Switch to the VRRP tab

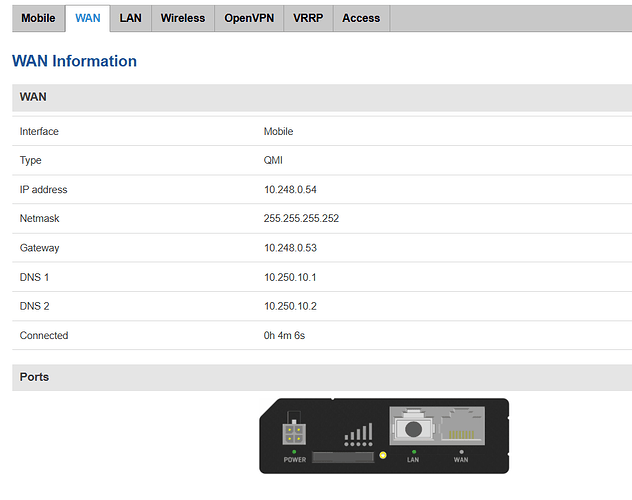point(308,18)
